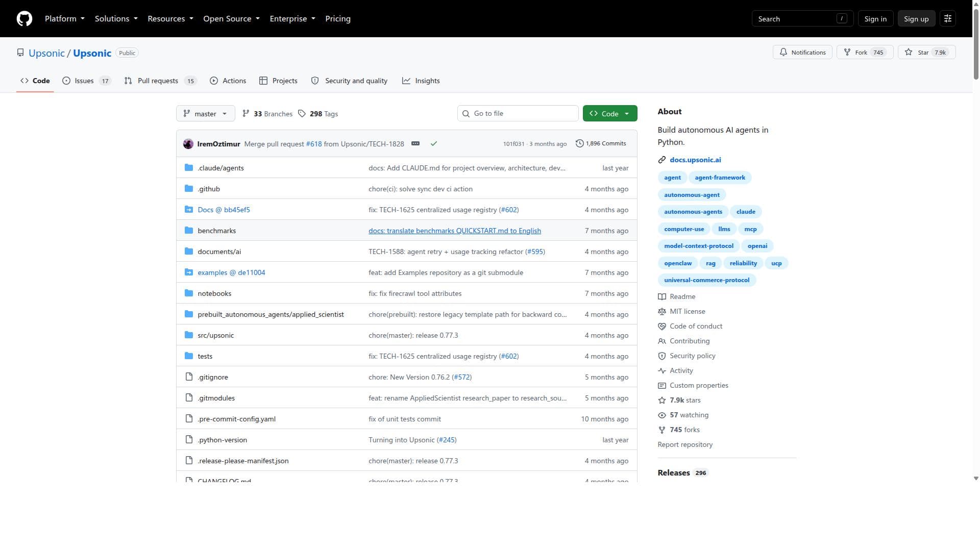This screenshot has height=551, width=980.
Task: Expand the Platform menu
Action: click(x=65, y=19)
